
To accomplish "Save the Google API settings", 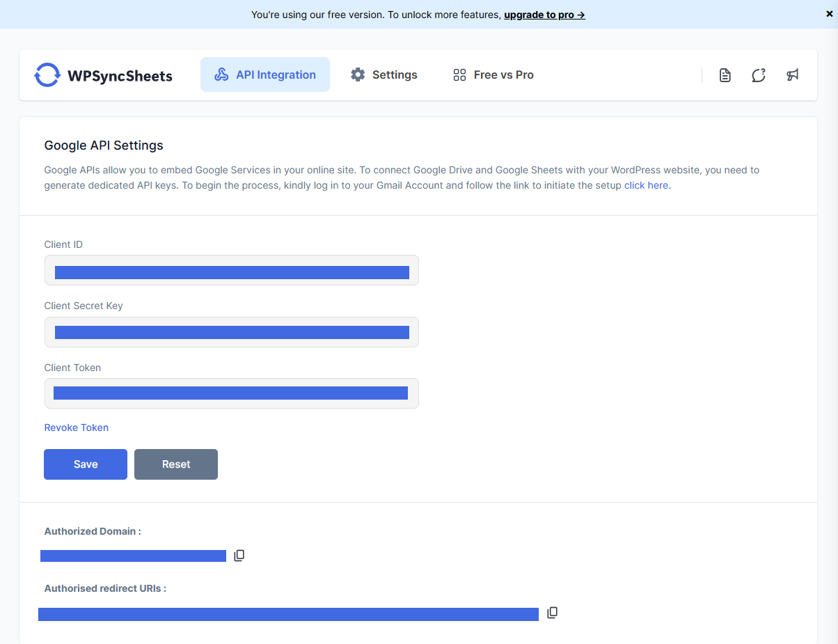I will click(x=86, y=464).
